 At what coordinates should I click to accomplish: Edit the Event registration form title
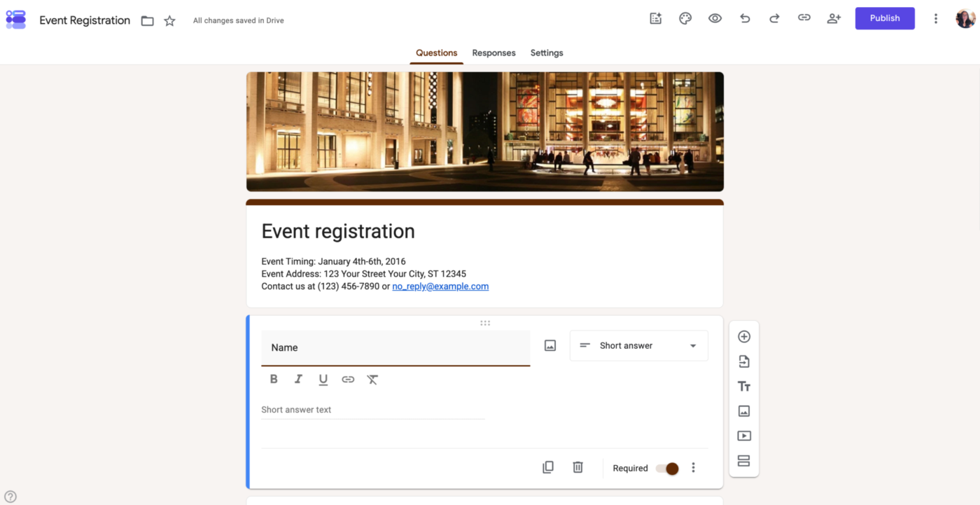(x=338, y=232)
